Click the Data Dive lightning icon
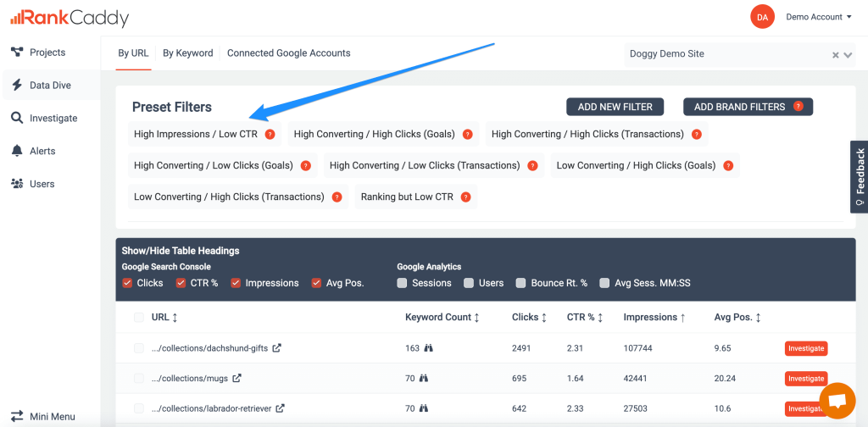Screen dimensions: 868x427 tap(17, 86)
